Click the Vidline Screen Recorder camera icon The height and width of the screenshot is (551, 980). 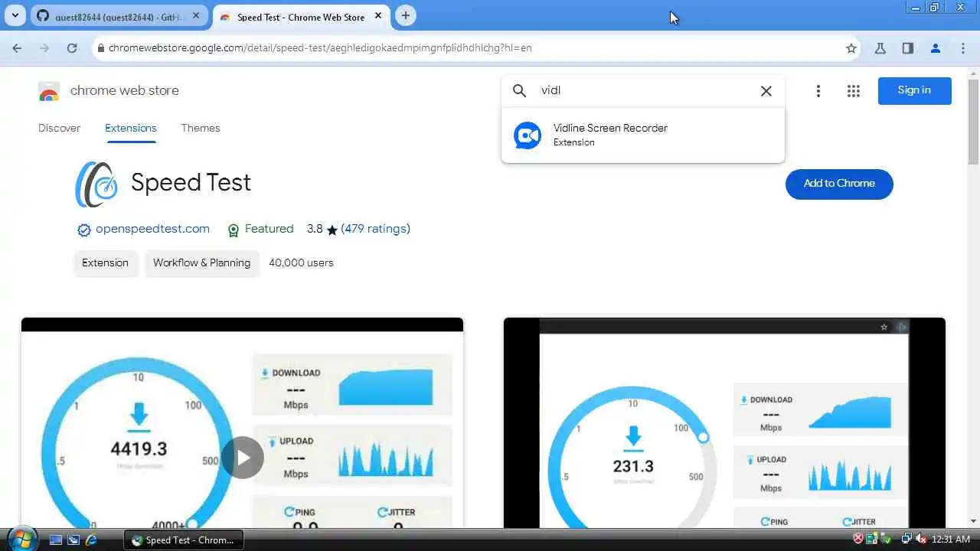tap(527, 135)
